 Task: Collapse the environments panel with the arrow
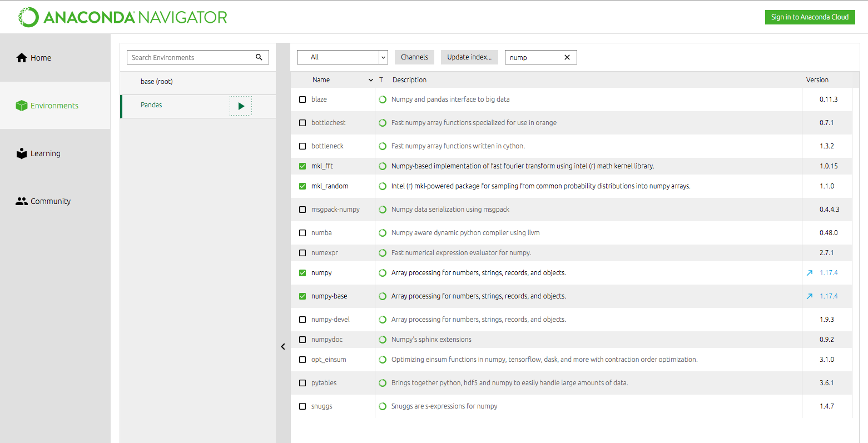(283, 346)
